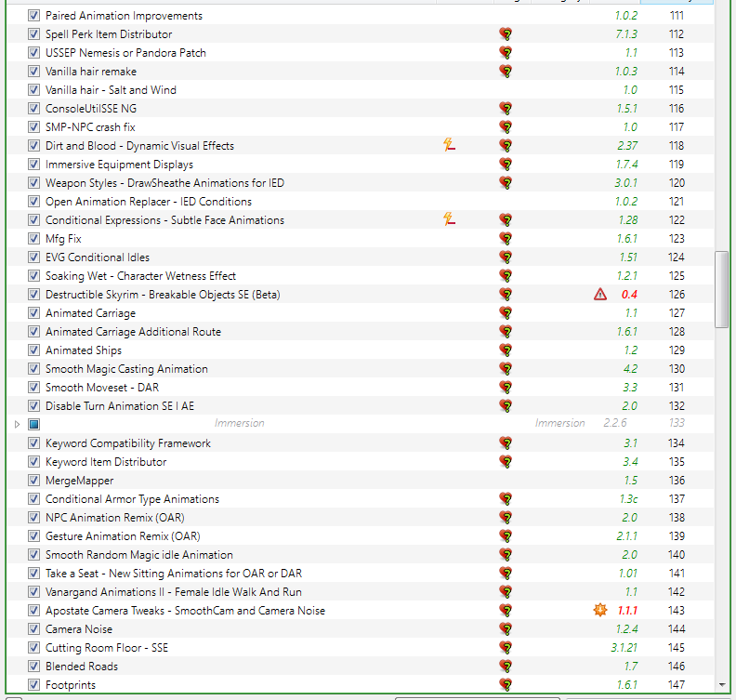Click the Nexus icon for Camera Noise
Screen dimensions: 736x700
click(506, 629)
